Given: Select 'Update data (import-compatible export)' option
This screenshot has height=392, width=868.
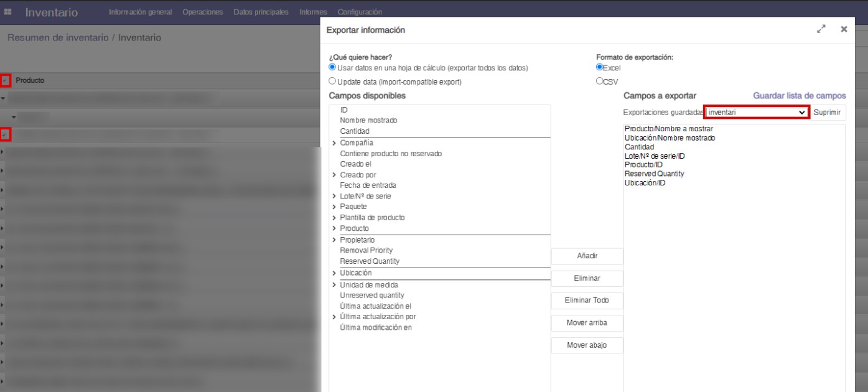Looking at the screenshot, I should (x=332, y=82).
